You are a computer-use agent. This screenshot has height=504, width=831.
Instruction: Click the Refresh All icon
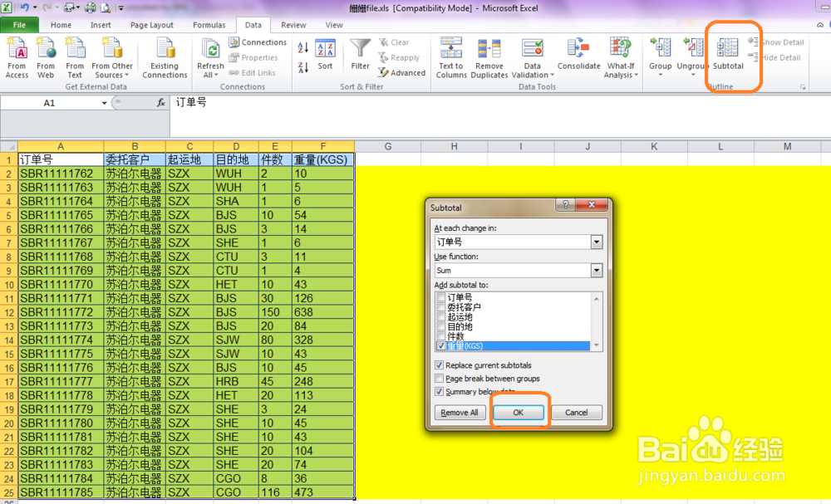[x=210, y=50]
